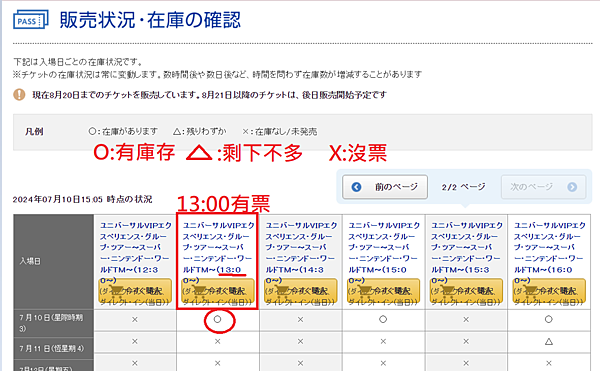600x371 pixels.
Task: Click the left arrow icon on 前のページ
Action: coord(356,187)
